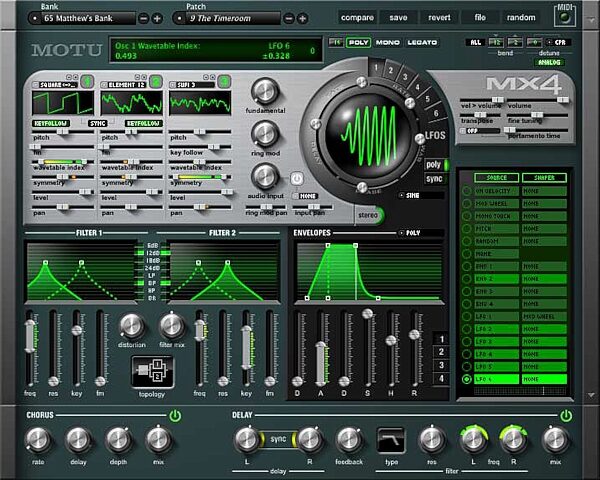Image resolution: width=600 pixels, height=480 pixels.
Task: Click the delay sync button
Action: coord(278,439)
